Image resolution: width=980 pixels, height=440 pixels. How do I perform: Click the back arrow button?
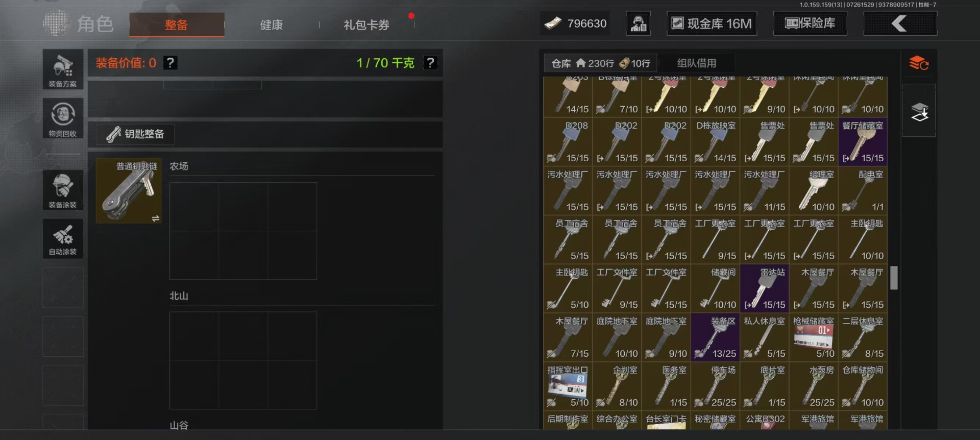[900, 23]
